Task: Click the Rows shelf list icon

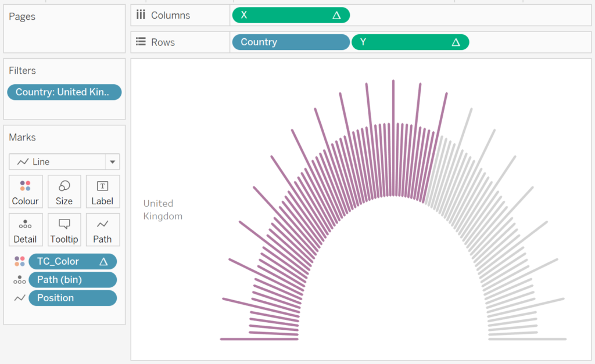Action: [x=141, y=42]
